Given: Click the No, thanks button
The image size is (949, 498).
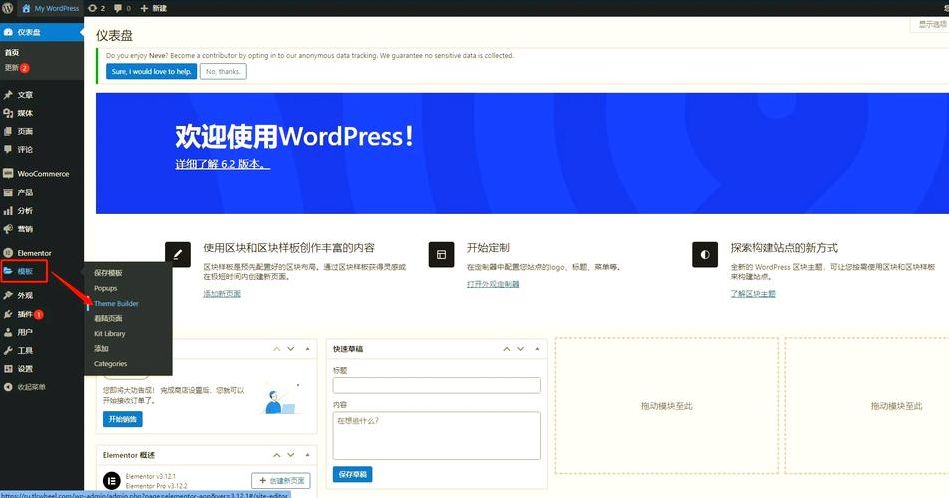Looking at the screenshot, I should (x=223, y=71).
